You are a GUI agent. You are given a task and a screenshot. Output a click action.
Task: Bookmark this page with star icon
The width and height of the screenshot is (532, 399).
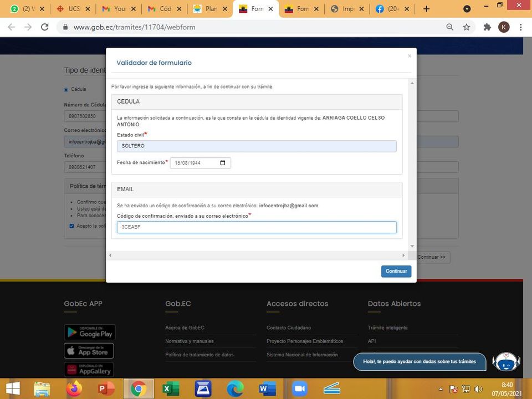467,27
